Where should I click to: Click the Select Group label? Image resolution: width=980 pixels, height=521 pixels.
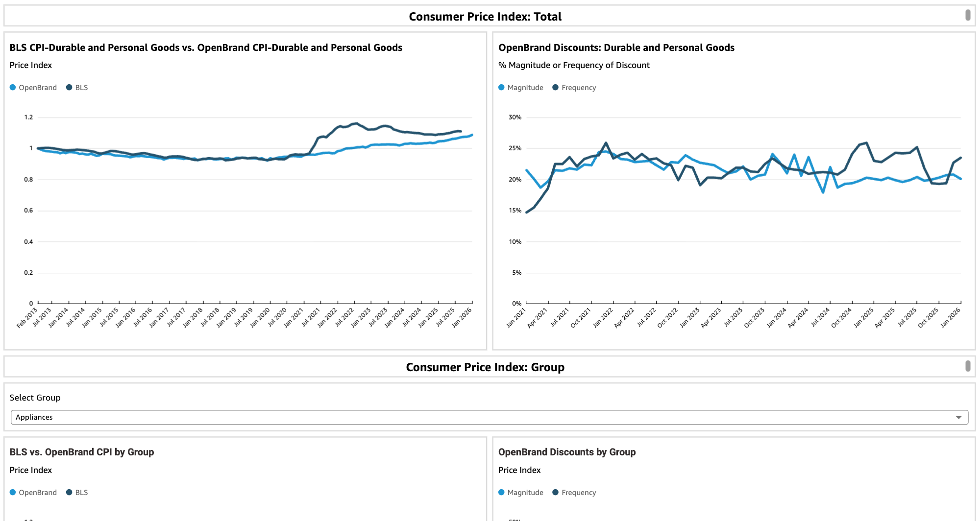point(35,398)
